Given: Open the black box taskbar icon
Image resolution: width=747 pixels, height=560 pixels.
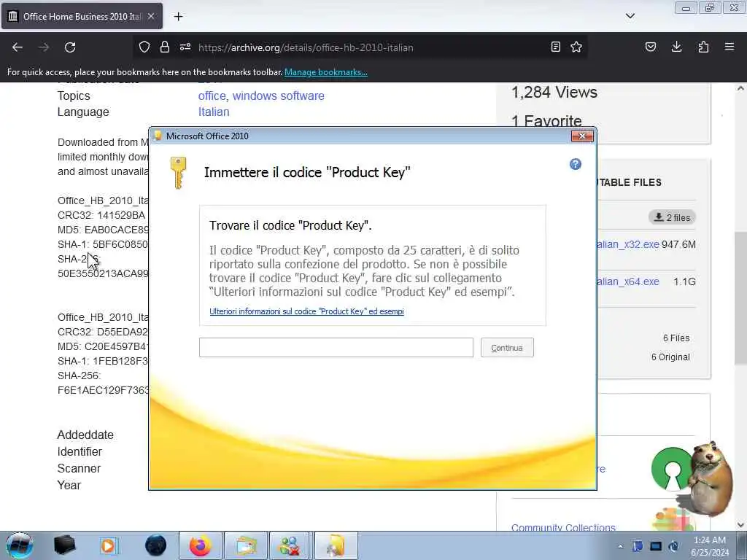Looking at the screenshot, I should pyautogui.click(x=64, y=545).
